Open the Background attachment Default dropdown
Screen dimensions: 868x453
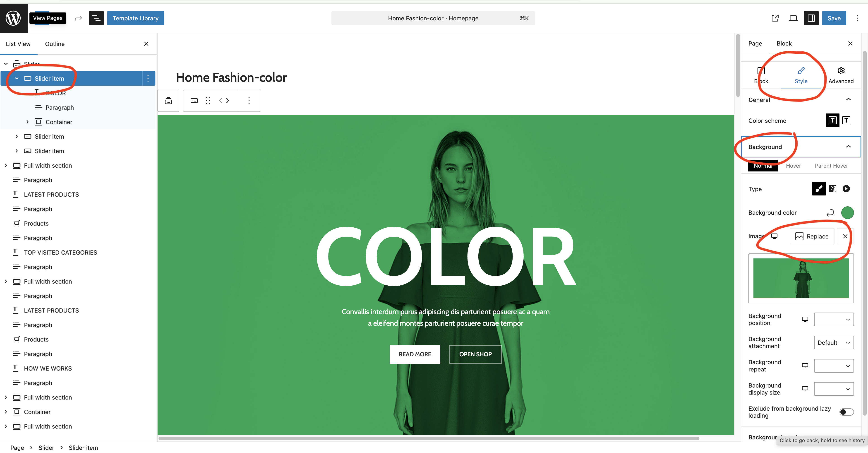834,342
